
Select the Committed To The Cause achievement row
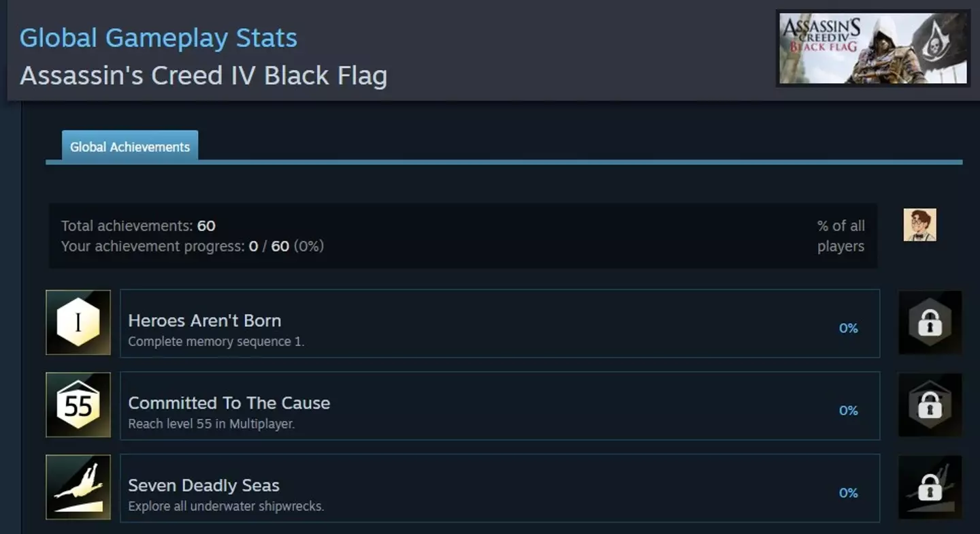500,405
